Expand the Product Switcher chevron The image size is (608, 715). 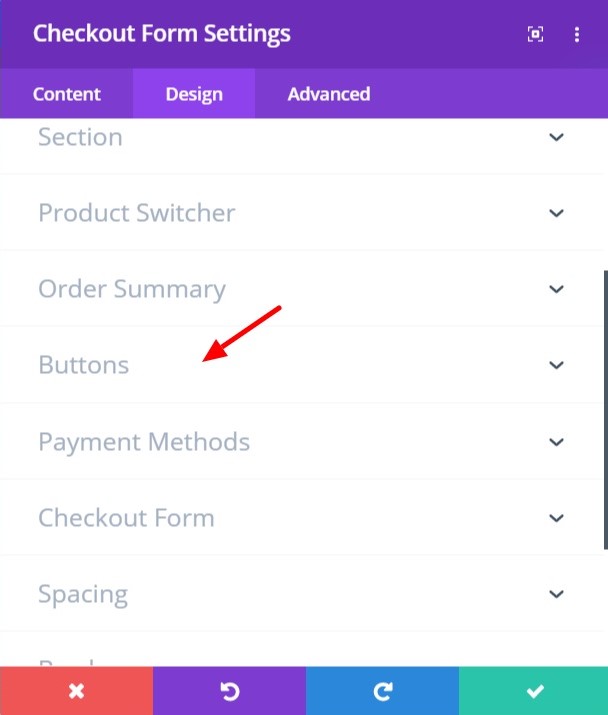556,213
